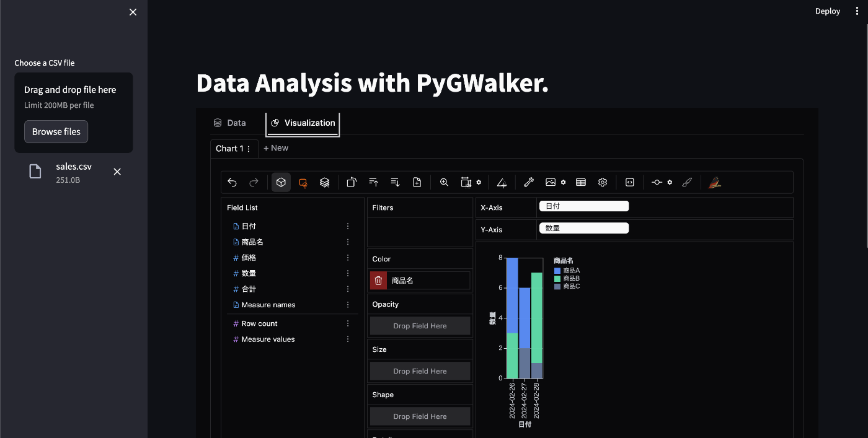Click the export code brackets icon
Screen dimensions: 868x438
[x=630, y=182]
